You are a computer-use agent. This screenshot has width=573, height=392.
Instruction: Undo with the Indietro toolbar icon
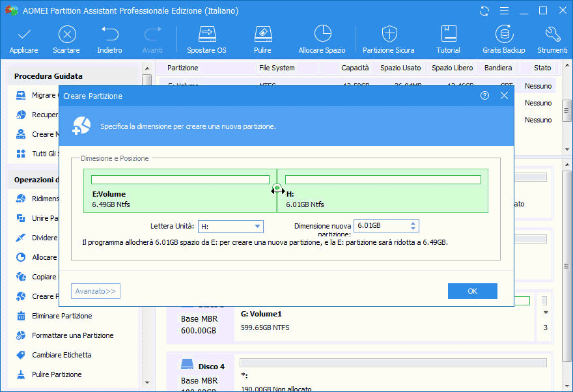(109, 34)
